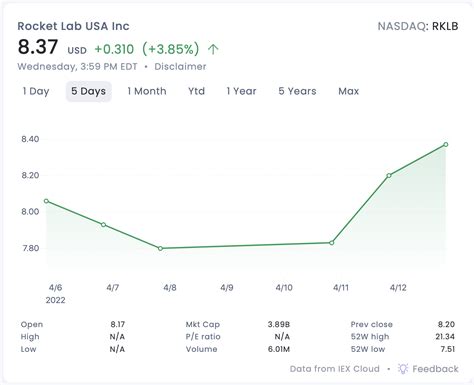Click the chart data point at 4/8
This screenshot has height=385, width=474.
coord(160,248)
